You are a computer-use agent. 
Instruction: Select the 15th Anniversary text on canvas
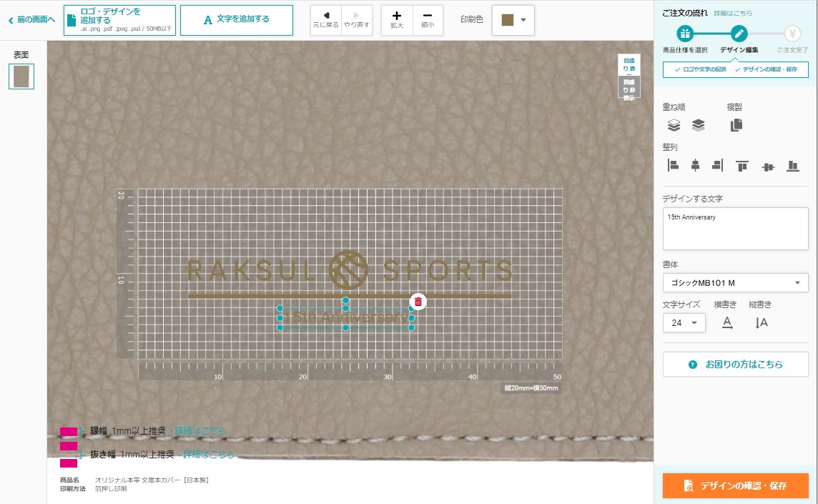point(346,317)
